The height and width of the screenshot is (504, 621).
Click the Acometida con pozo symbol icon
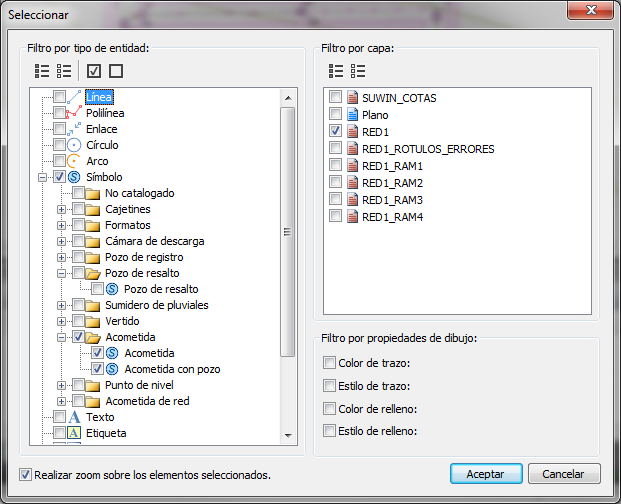[x=112, y=369]
